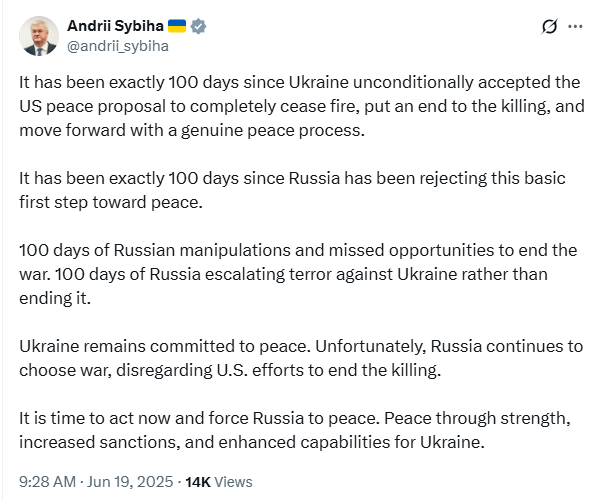Click the paragraph about Ukraine accepting the US proposal

[x=300, y=106]
